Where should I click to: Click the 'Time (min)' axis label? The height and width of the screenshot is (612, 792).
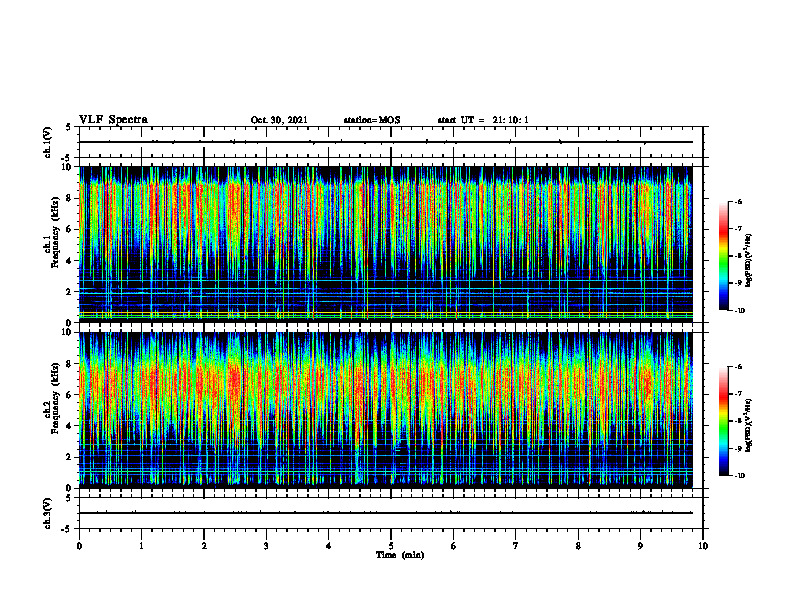click(400, 555)
